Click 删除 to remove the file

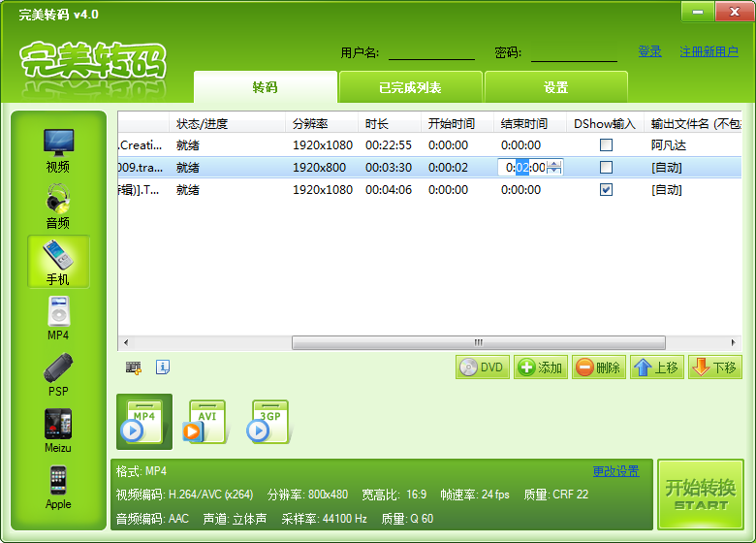pyautogui.click(x=599, y=367)
